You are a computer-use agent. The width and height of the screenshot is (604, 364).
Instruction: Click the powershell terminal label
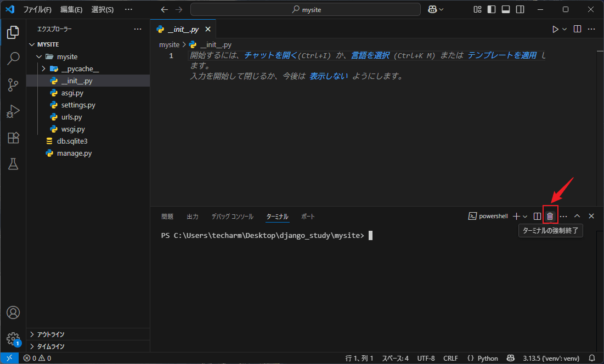488,216
